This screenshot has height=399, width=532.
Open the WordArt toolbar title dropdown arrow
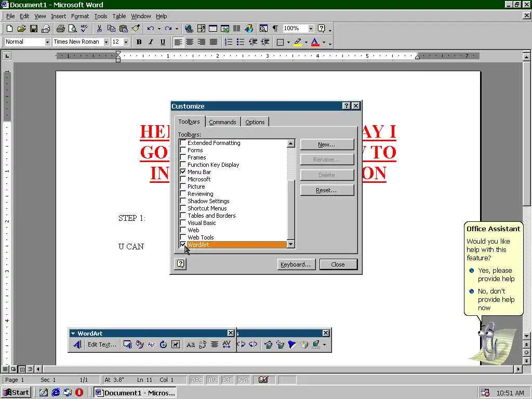73,334
